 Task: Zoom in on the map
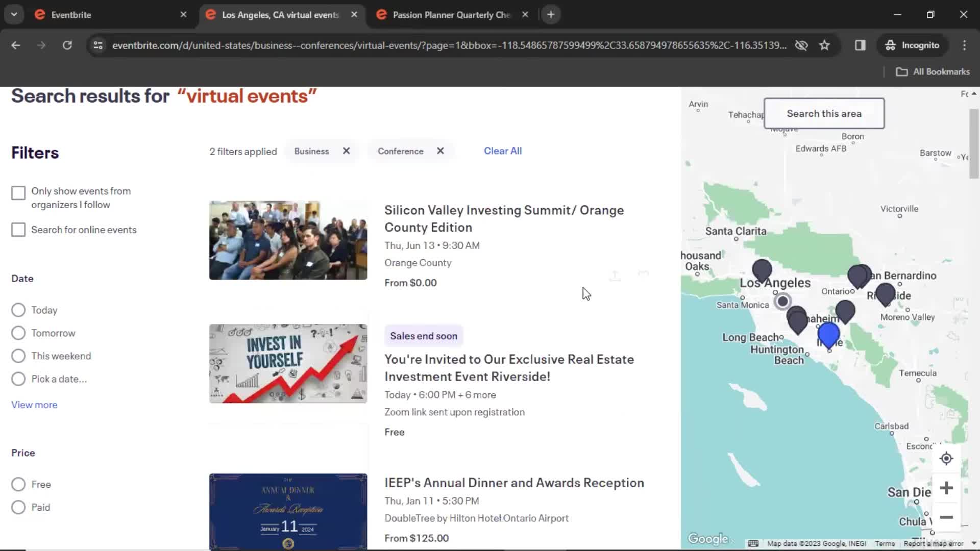point(946,488)
